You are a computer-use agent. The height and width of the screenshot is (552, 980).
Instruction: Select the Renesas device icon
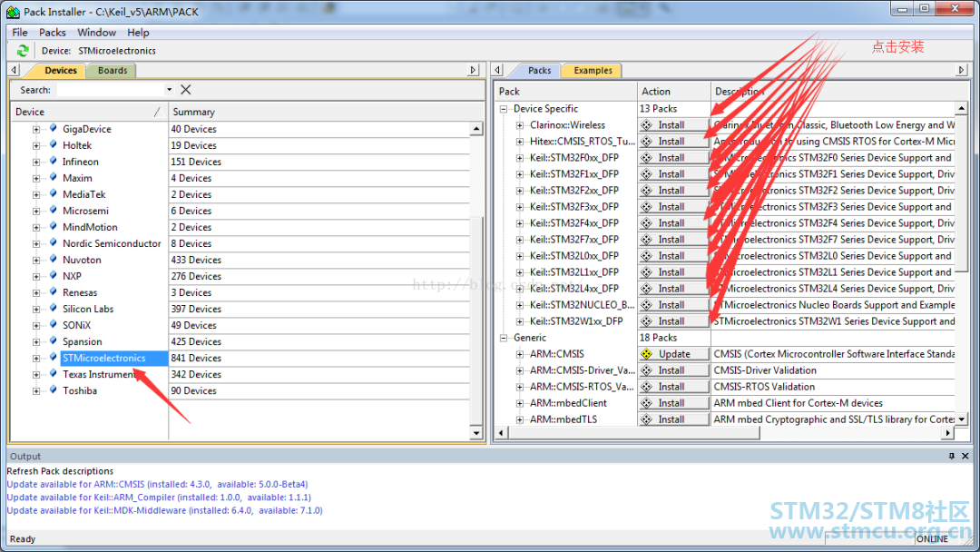[x=54, y=292]
